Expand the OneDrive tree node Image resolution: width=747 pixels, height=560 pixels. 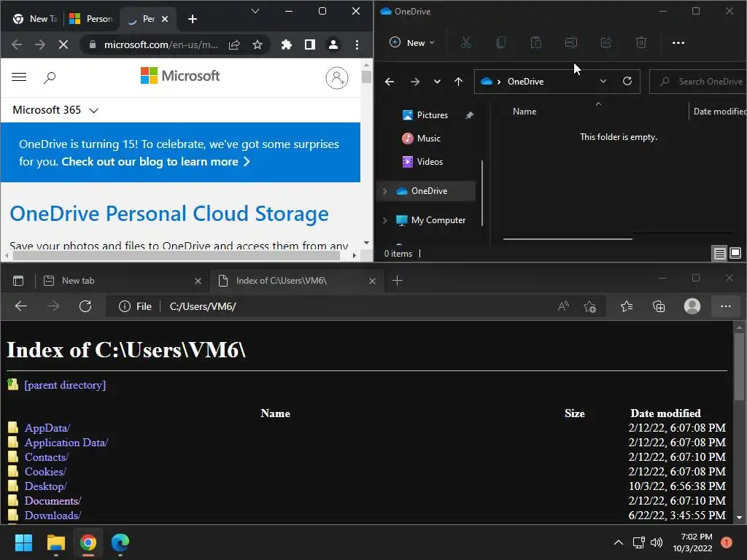click(385, 191)
